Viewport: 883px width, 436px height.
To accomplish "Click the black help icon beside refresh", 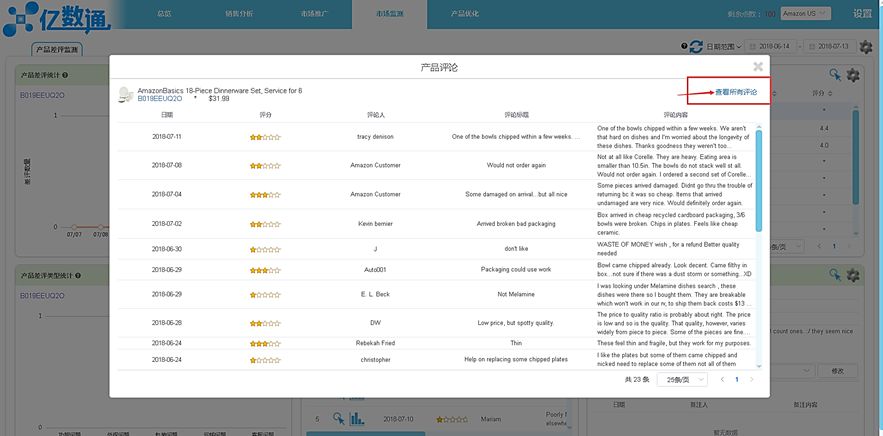I will point(684,46).
